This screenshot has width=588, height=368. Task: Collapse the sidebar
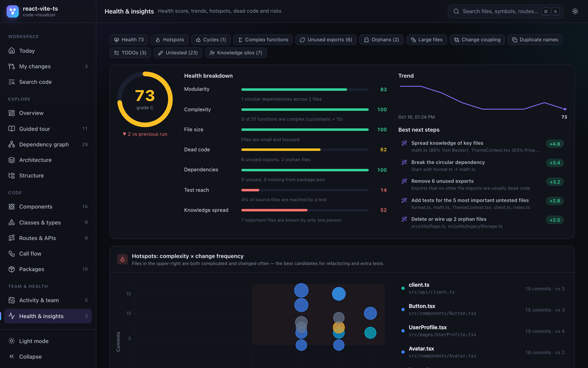(48, 357)
